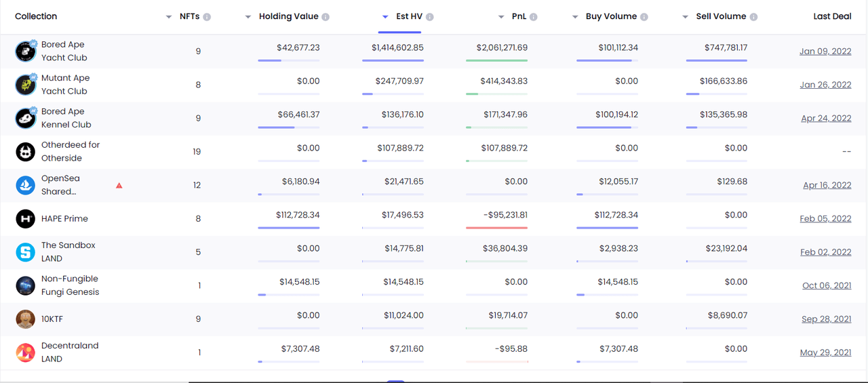Click the Buy Volume column header label

coord(612,16)
